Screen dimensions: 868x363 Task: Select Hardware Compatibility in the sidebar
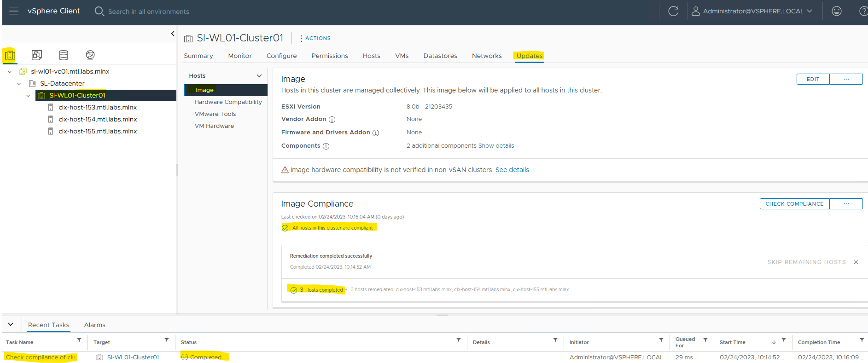[228, 102]
